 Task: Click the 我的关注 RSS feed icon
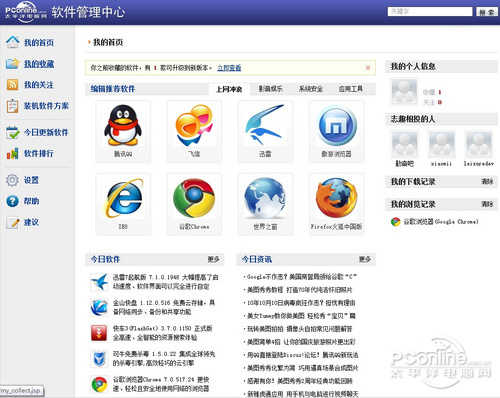tap(13, 85)
